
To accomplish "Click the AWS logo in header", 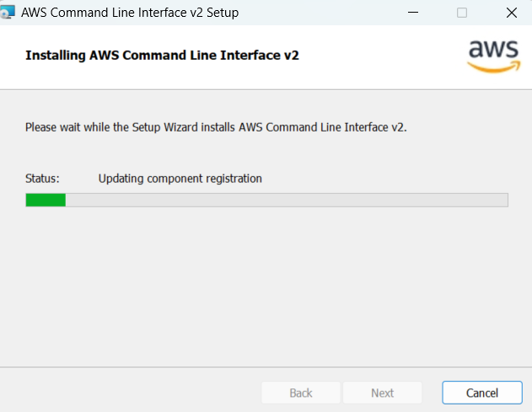I will coord(494,56).
